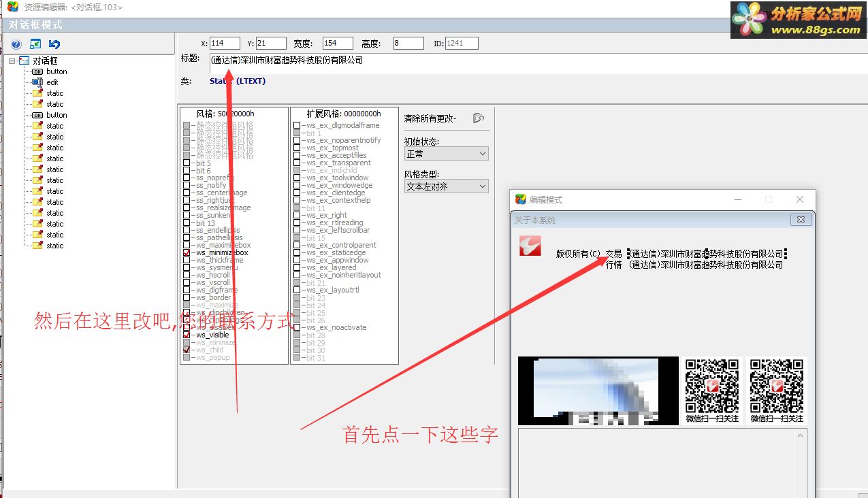
Task: Enable the ss_notify checkbox
Action: click(187, 185)
